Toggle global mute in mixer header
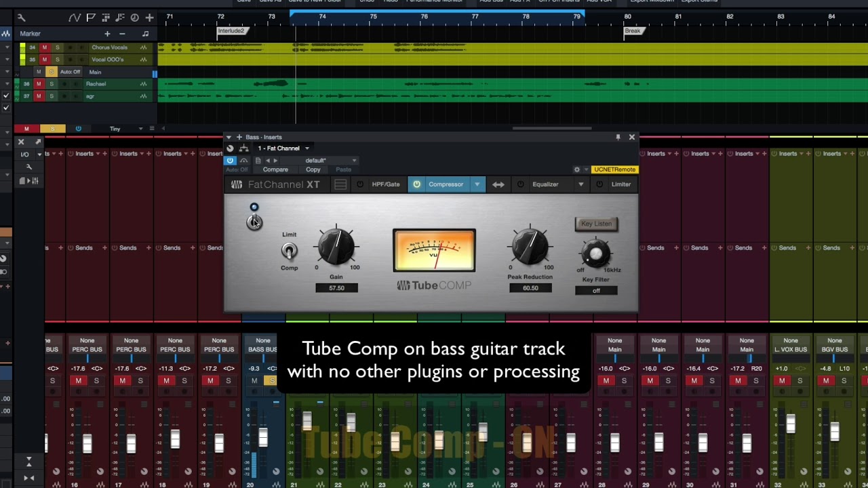 [x=26, y=129]
